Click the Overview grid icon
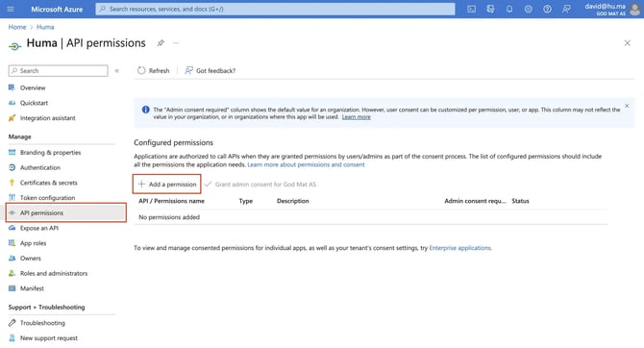 [12, 87]
